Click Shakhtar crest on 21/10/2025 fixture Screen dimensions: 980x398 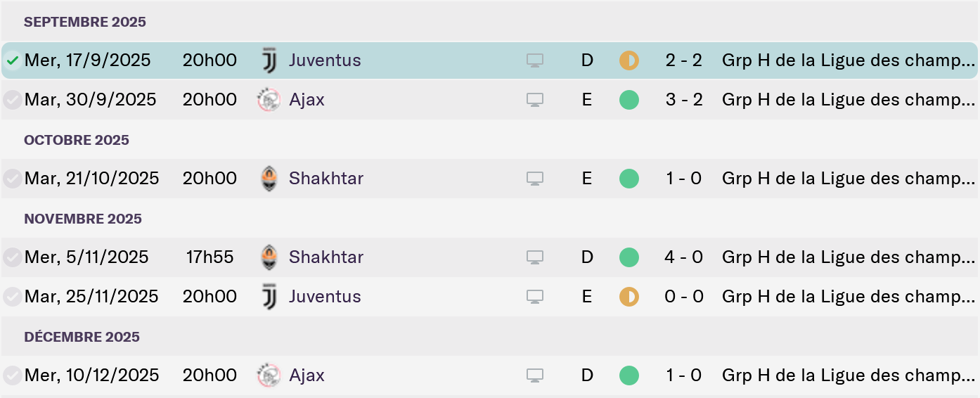[x=269, y=179]
